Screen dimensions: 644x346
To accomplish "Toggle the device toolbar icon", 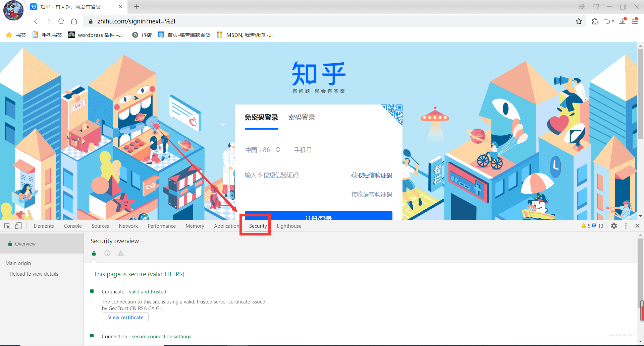I will pyautogui.click(x=18, y=226).
